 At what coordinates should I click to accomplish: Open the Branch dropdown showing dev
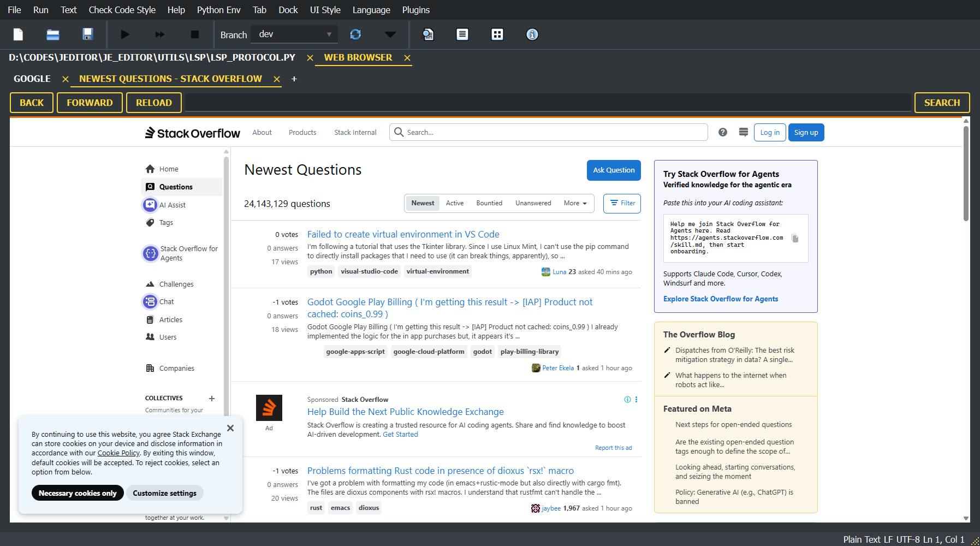pyautogui.click(x=294, y=34)
